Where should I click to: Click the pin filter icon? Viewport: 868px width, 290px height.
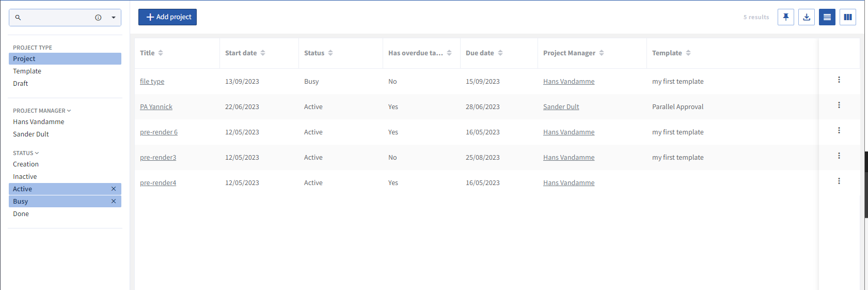point(785,17)
